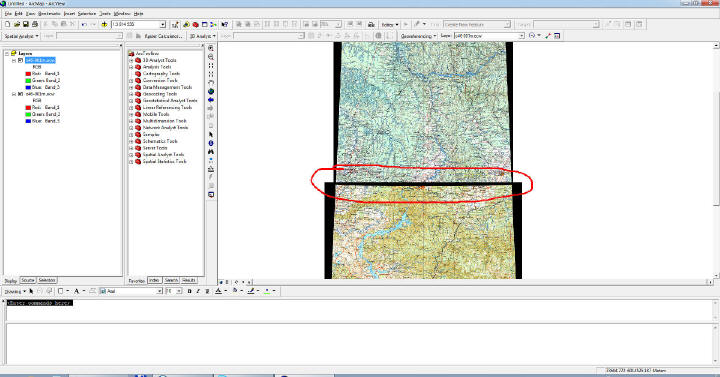This screenshot has width=720, height=377.
Task: Select the Add Control Points tool
Action: tap(548, 36)
